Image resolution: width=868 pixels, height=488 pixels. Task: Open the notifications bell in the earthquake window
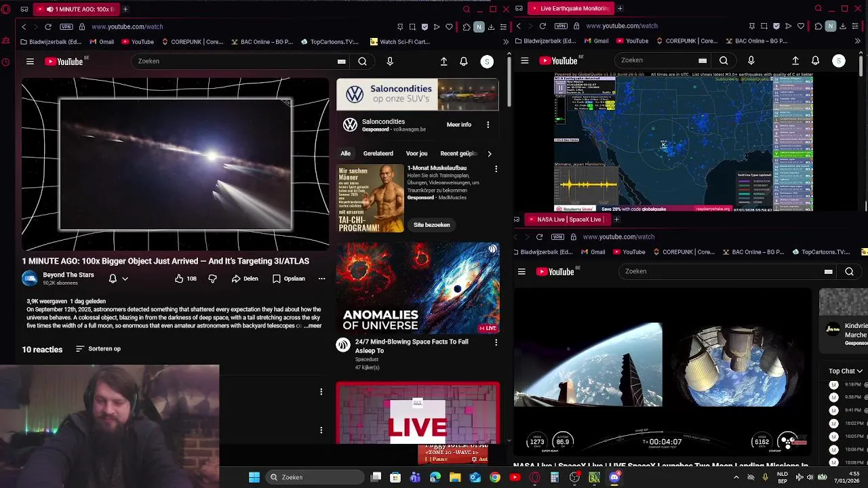pos(815,61)
